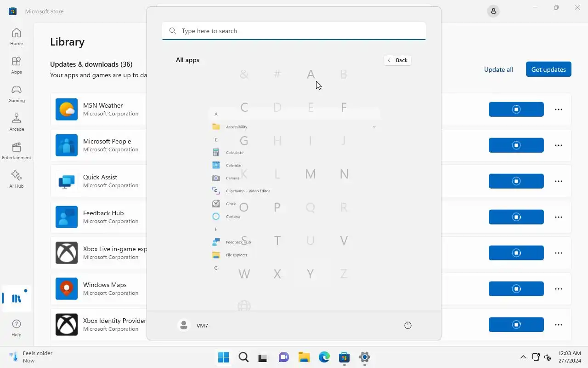This screenshot has height=368, width=588.
Task: Jump to letter F in the alphabet grid
Action: click(344, 107)
